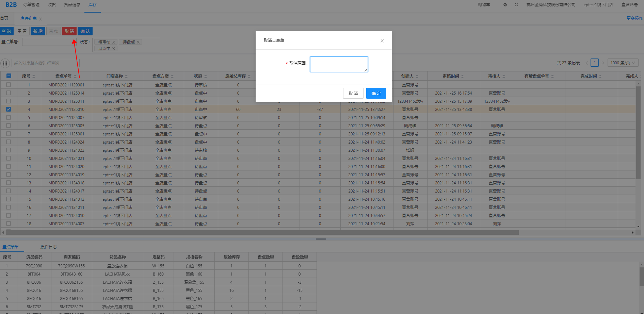Click the fullscreen toggle icon in header

point(516,5)
